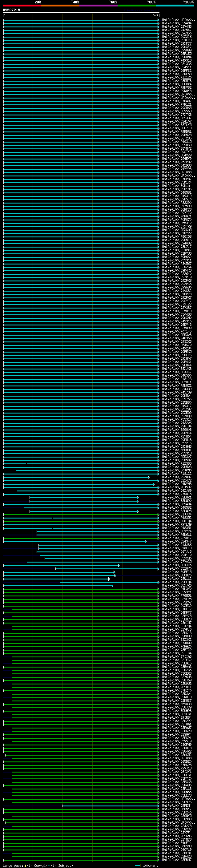197x868 pixels.
Task: Open hit UniRef100_C0Z2I6
Action: coord(177,37)
